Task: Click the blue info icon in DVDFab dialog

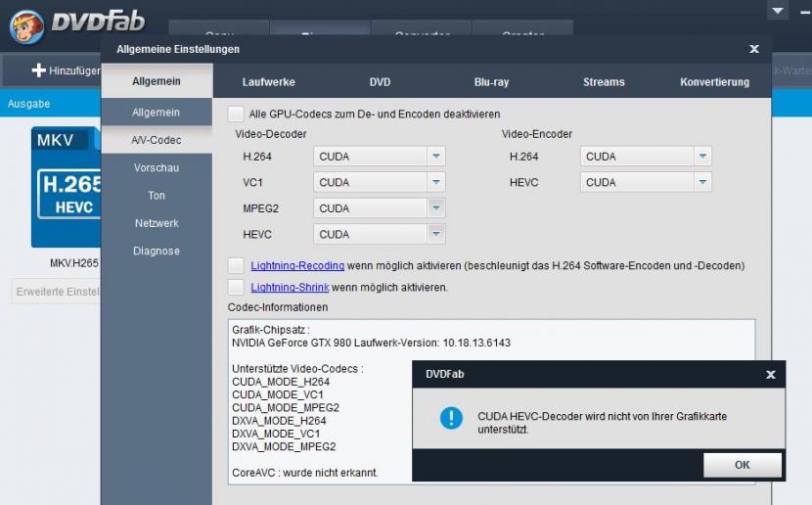Action: (450, 419)
